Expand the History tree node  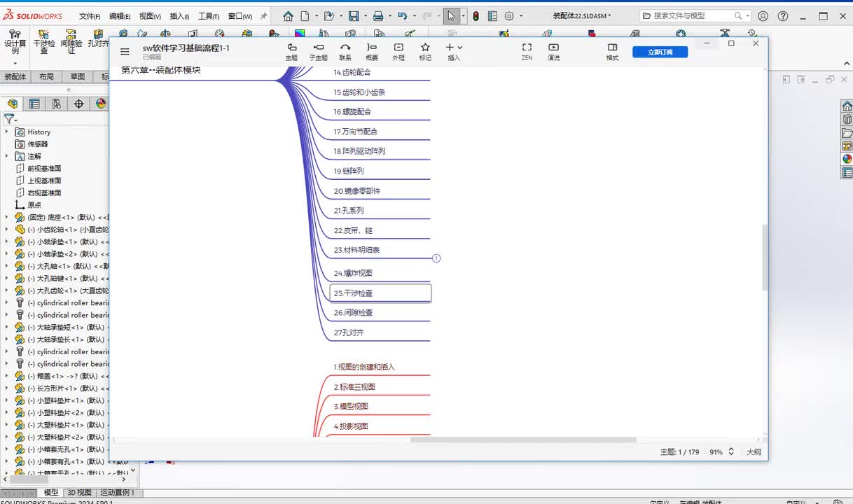click(7, 132)
